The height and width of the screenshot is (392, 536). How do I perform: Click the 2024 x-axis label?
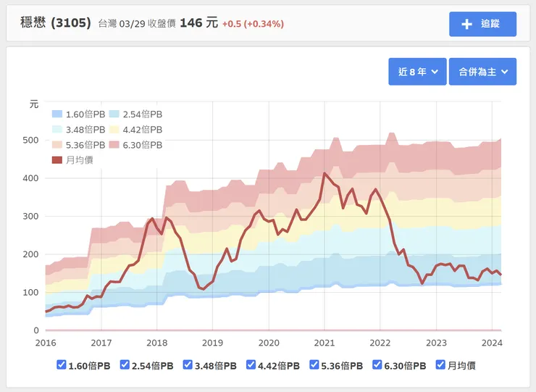pos(492,343)
